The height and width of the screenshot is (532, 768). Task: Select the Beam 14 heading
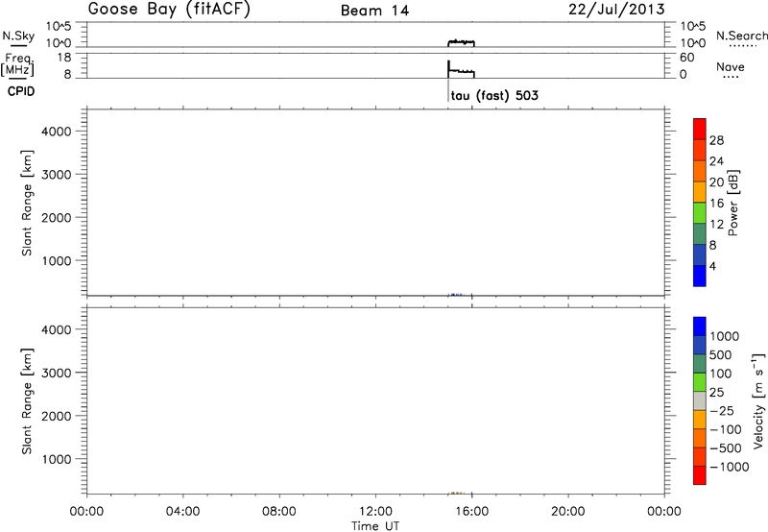click(x=374, y=11)
